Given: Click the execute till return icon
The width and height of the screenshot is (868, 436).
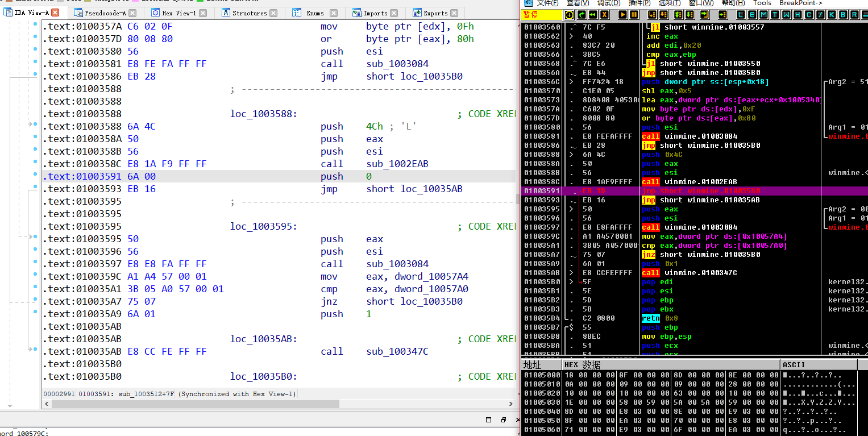Looking at the screenshot, I should [x=704, y=15].
